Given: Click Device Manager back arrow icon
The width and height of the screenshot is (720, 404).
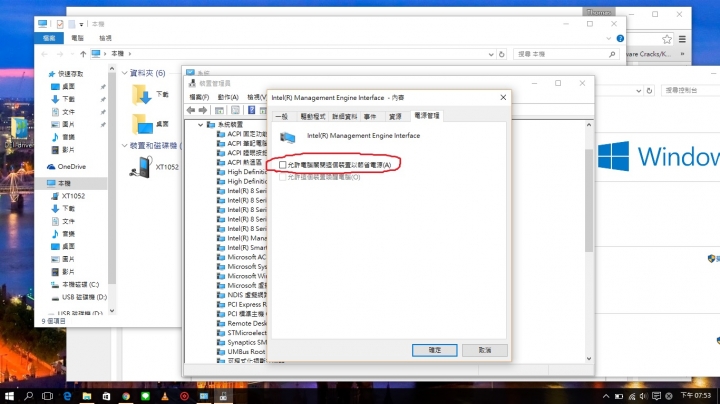Looking at the screenshot, I should point(191,110).
